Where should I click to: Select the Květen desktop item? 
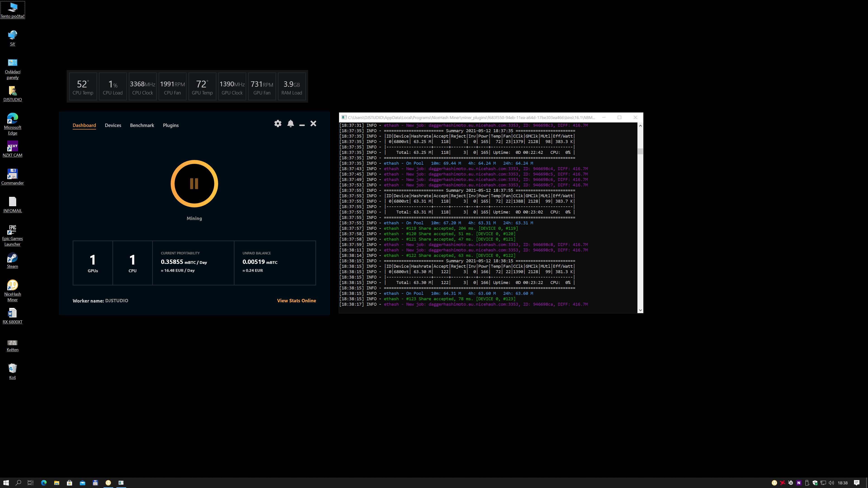(12, 345)
